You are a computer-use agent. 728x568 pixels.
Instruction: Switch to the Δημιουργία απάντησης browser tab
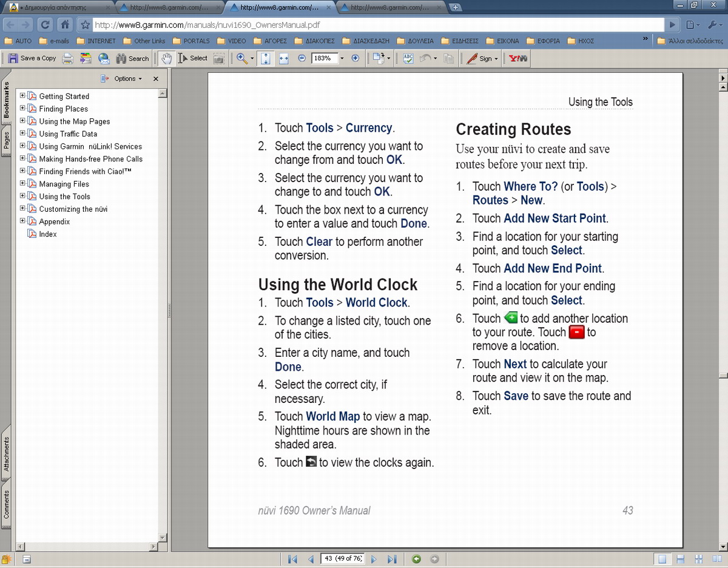tap(58, 8)
